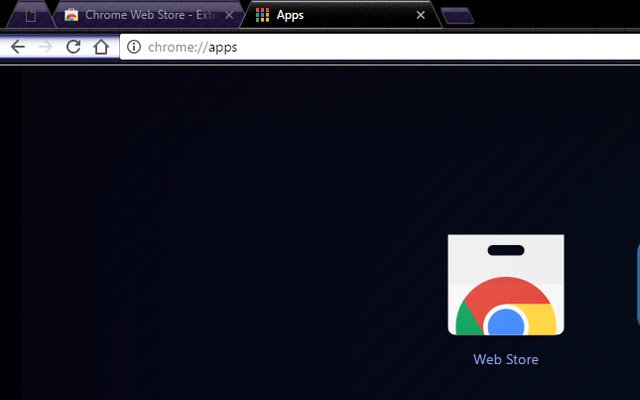Close the Chrome Web Store tab

click(229, 15)
